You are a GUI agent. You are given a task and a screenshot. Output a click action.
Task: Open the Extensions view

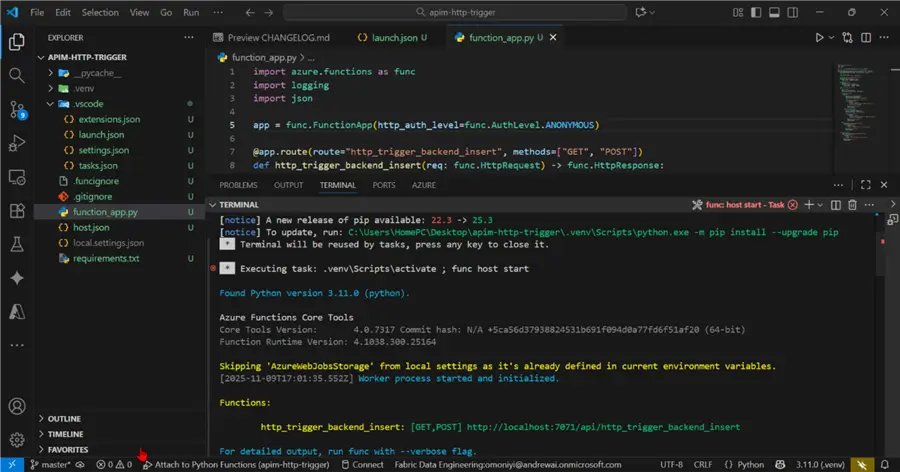17,211
